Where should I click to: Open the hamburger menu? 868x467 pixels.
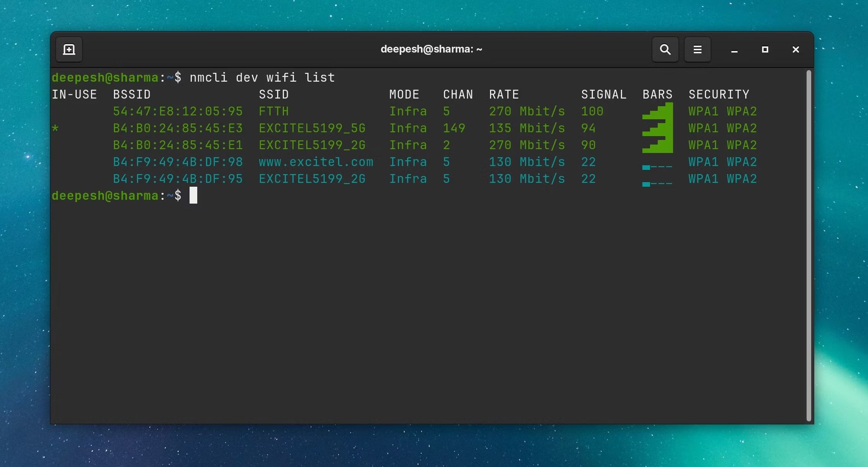pyautogui.click(x=697, y=49)
